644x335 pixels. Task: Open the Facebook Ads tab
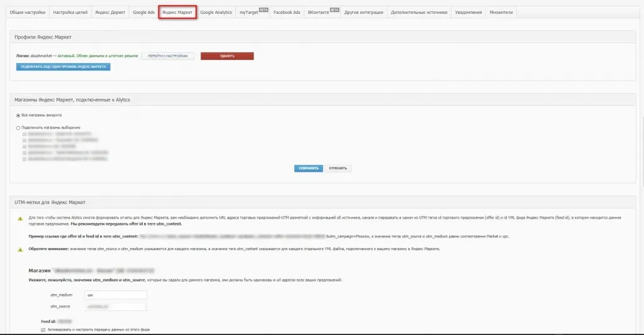pyautogui.click(x=287, y=13)
